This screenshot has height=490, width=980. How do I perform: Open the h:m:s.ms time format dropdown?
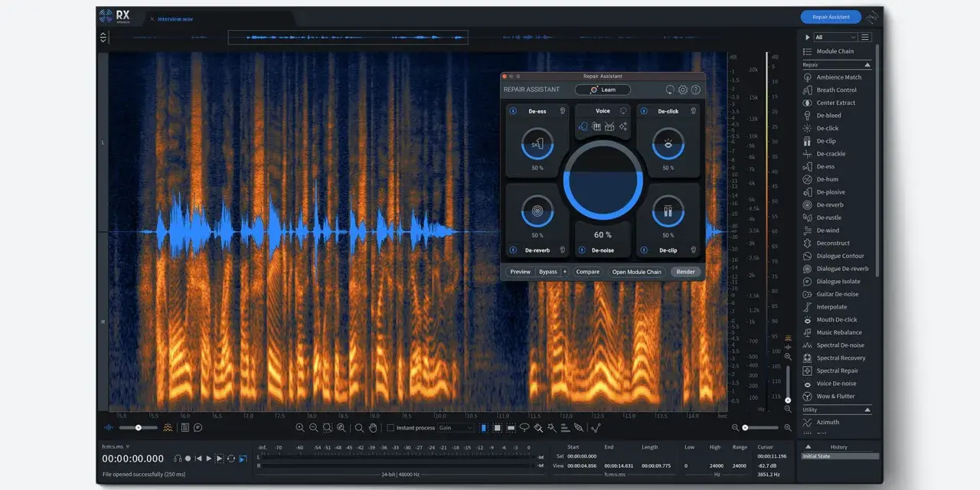tap(116, 446)
